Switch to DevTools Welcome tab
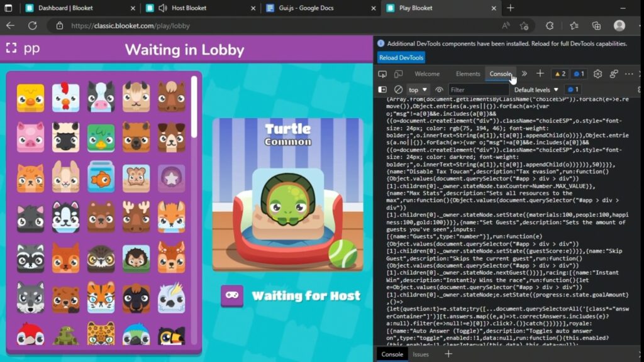The image size is (644, 362). 427,74
